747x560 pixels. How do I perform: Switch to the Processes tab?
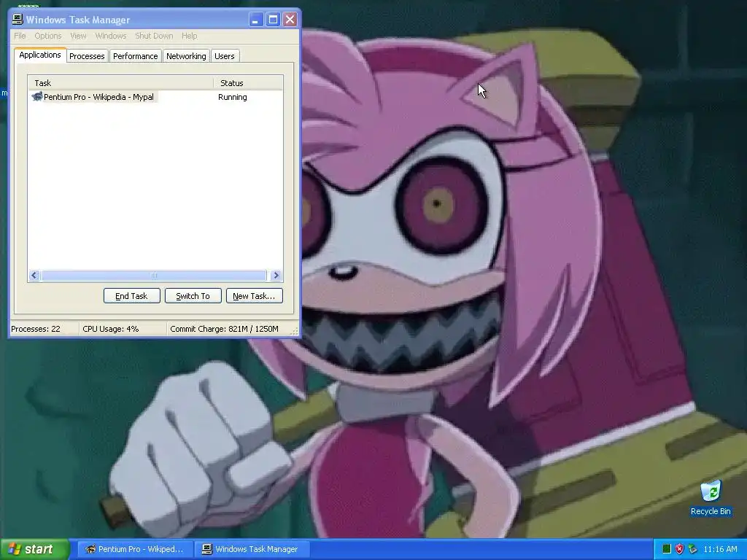click(87, 55)
